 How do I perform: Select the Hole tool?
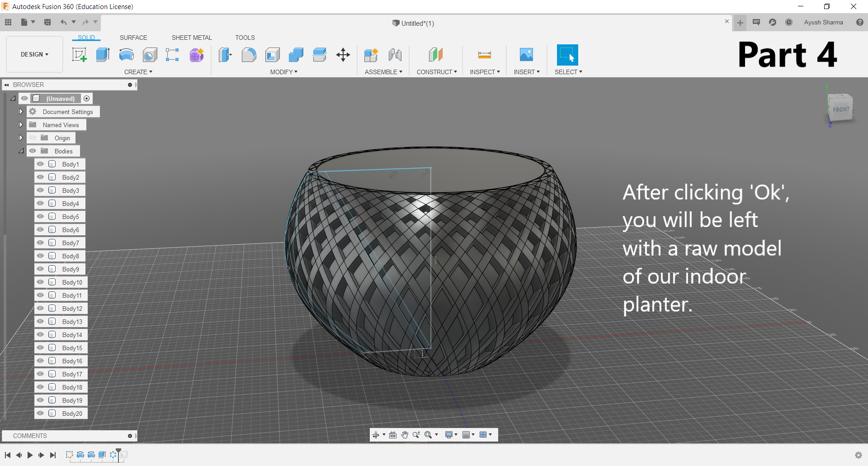150,55
